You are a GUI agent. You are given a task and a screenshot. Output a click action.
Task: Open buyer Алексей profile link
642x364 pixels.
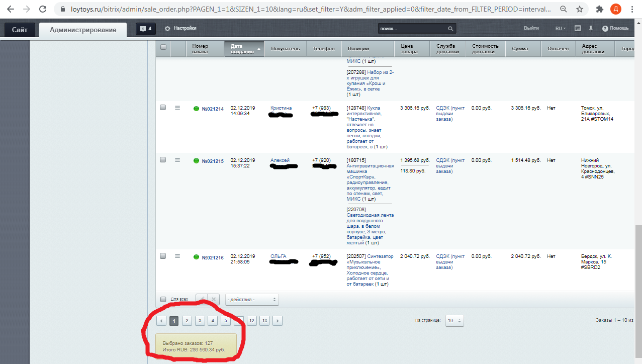click(280, 160)
